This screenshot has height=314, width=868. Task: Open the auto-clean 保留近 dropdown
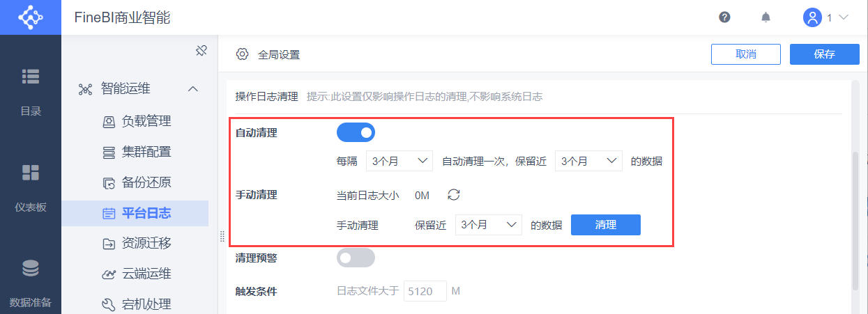point(588,161)
